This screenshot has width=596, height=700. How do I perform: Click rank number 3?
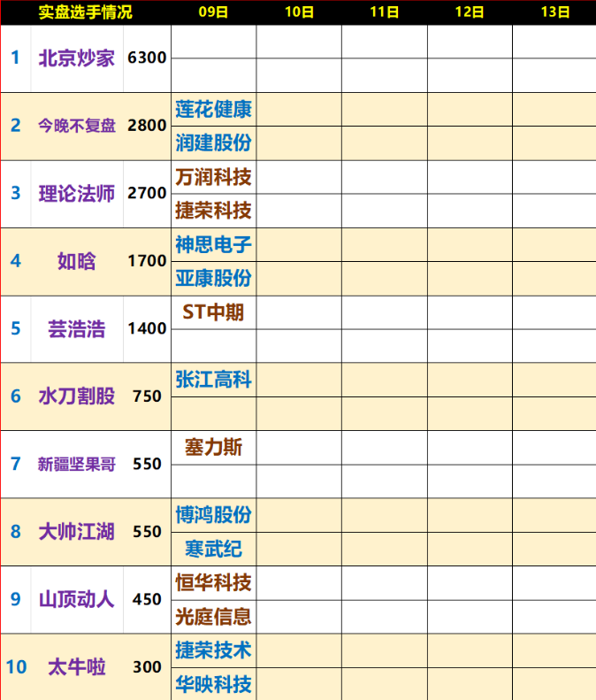(x=16, y=193)
